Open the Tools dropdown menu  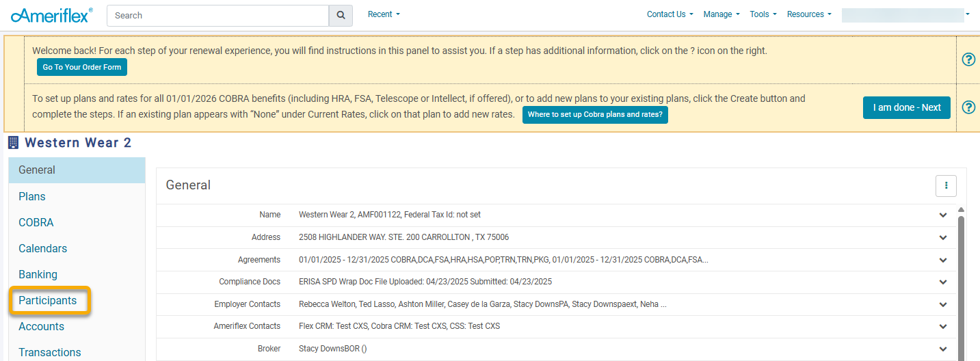(763, 14)
